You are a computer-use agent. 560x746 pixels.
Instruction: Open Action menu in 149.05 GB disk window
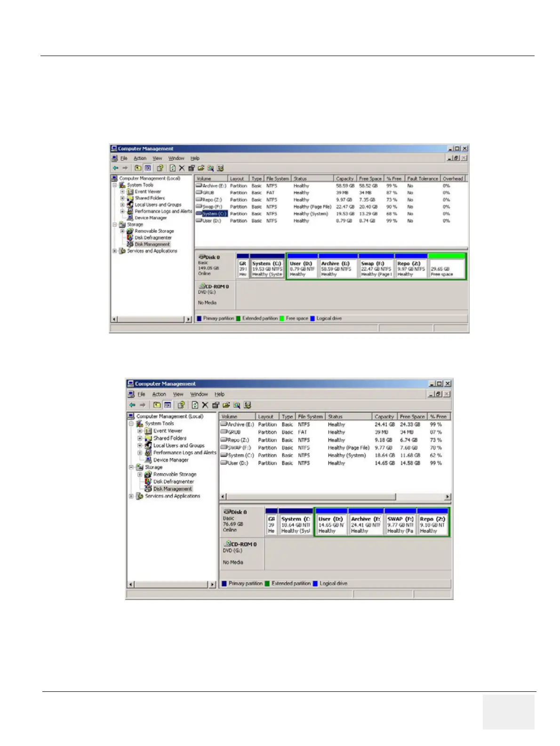point(140,158)
